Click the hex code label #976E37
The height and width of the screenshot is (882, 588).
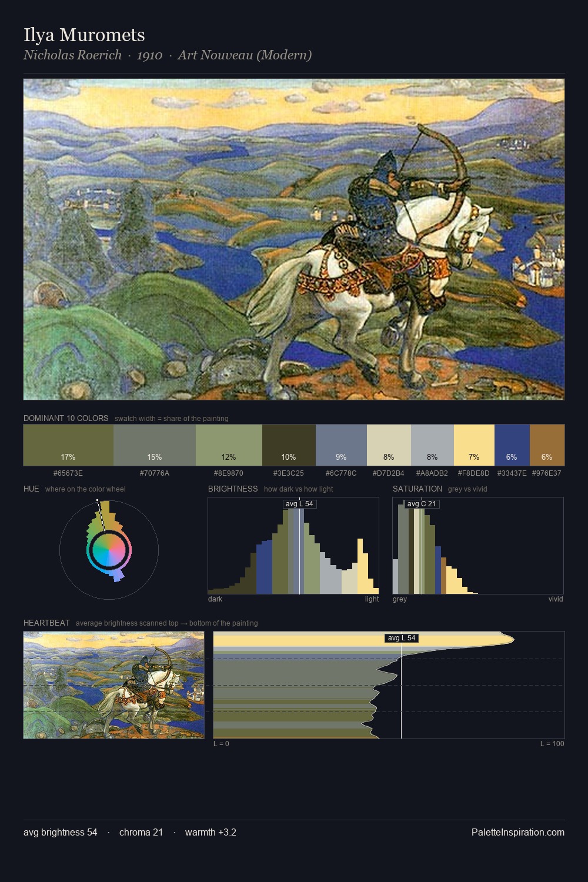(x=547, y=473)
